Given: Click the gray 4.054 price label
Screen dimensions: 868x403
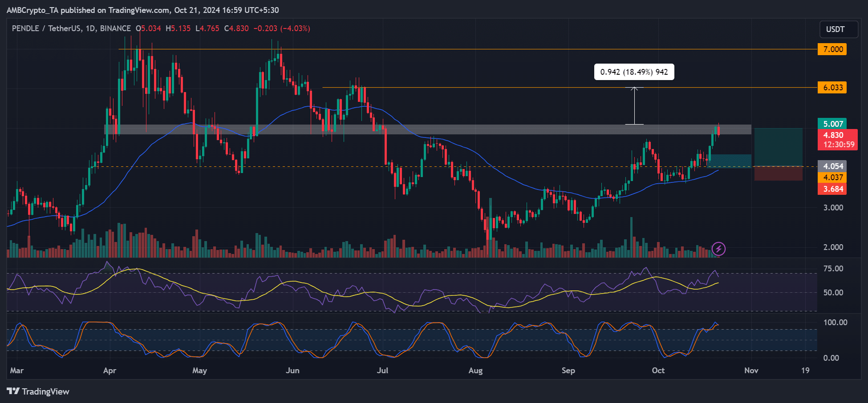Looking at the screenshot, I should [832, 166].
